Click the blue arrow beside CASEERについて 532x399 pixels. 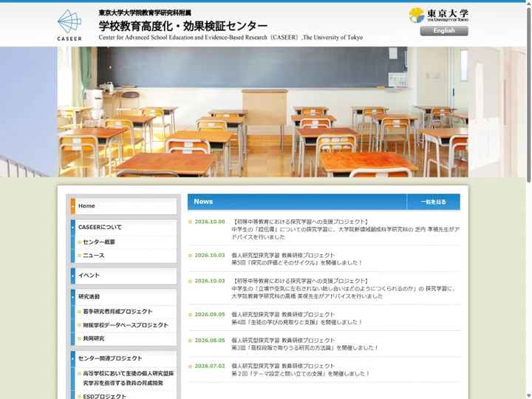(x=73, y=228)
